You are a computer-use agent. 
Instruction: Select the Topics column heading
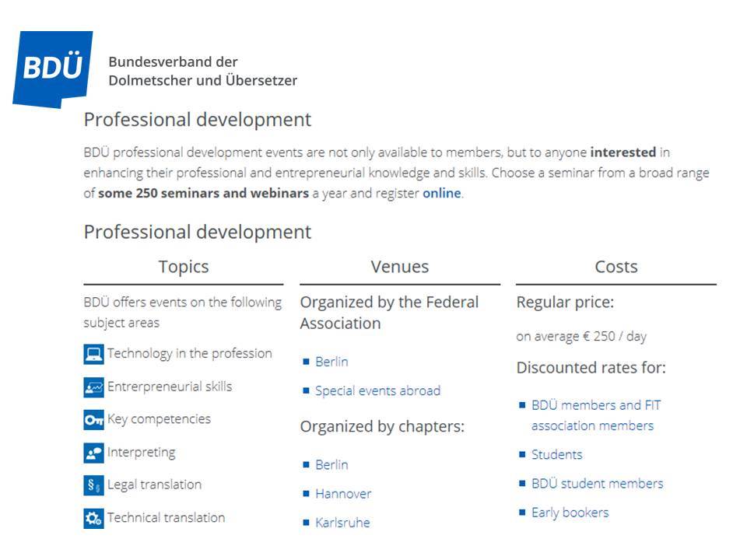(184, 267)
